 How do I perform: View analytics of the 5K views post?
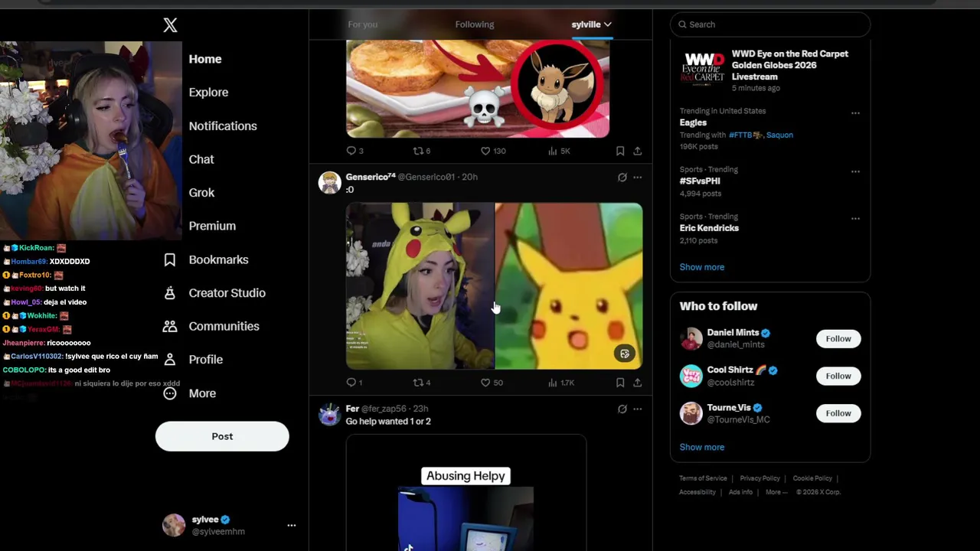coord(552,151)
